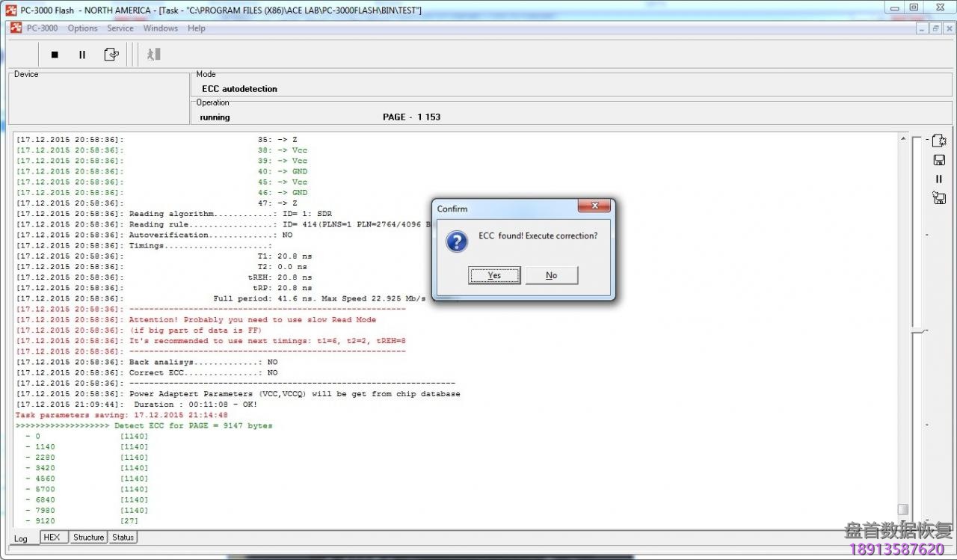Pause log output with right sidebar pause icon
Viewport: 957px width, 560px height.
939,179
